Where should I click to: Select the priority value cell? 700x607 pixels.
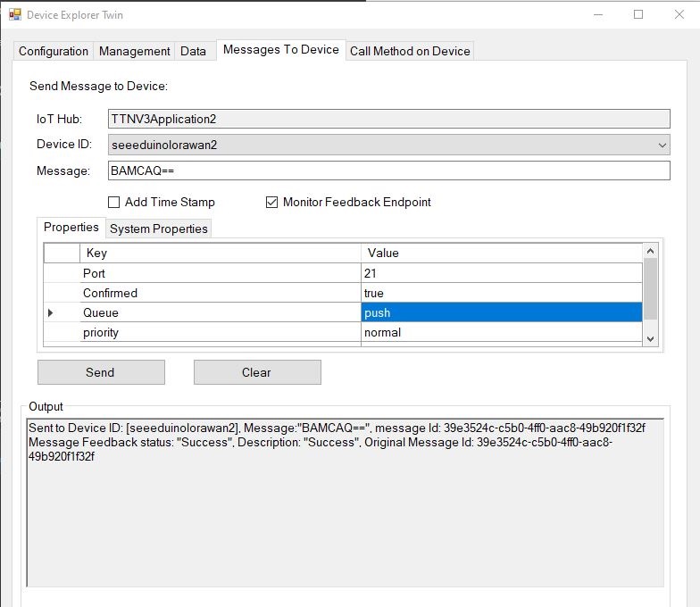500,333
